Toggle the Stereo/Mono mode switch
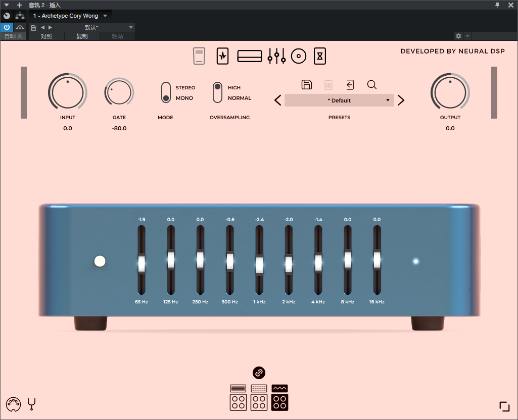 166,92
